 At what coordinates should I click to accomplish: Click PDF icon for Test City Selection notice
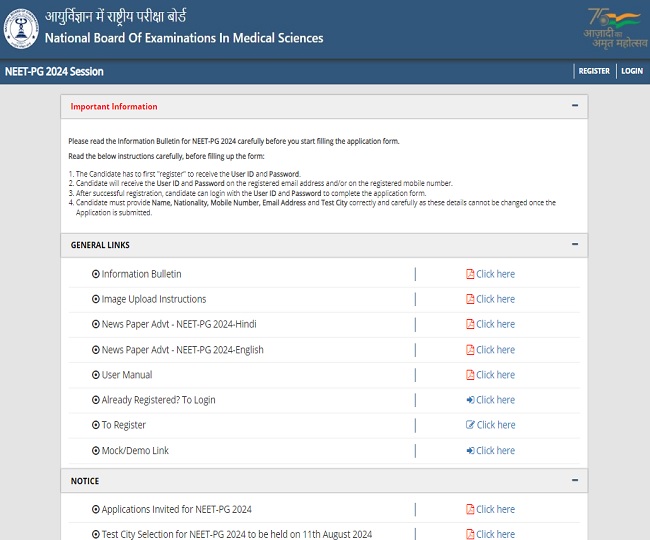(x=470, y=534)
